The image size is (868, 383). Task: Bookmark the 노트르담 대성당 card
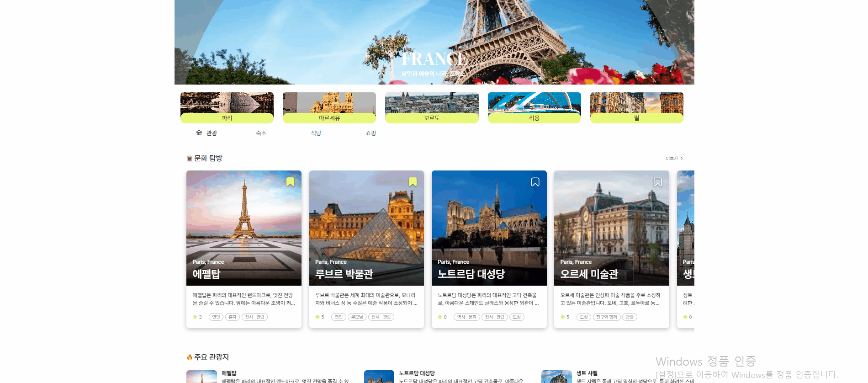pyautogui.click(x=535, y=182)
